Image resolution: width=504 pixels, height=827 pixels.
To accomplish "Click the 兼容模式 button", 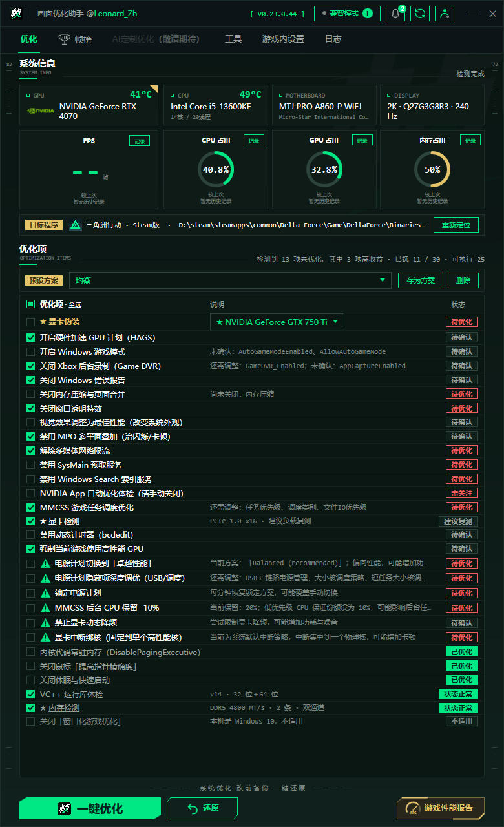I will [347, 14].
